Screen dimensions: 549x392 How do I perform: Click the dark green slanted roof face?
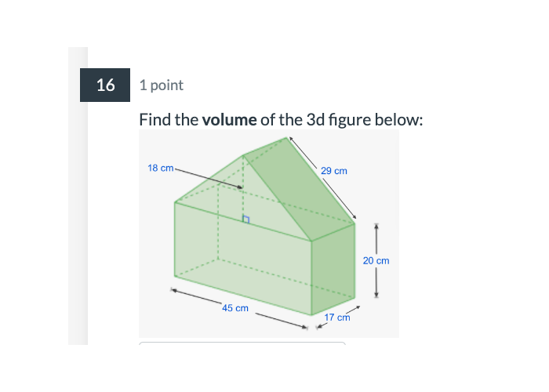click(302, 188)
